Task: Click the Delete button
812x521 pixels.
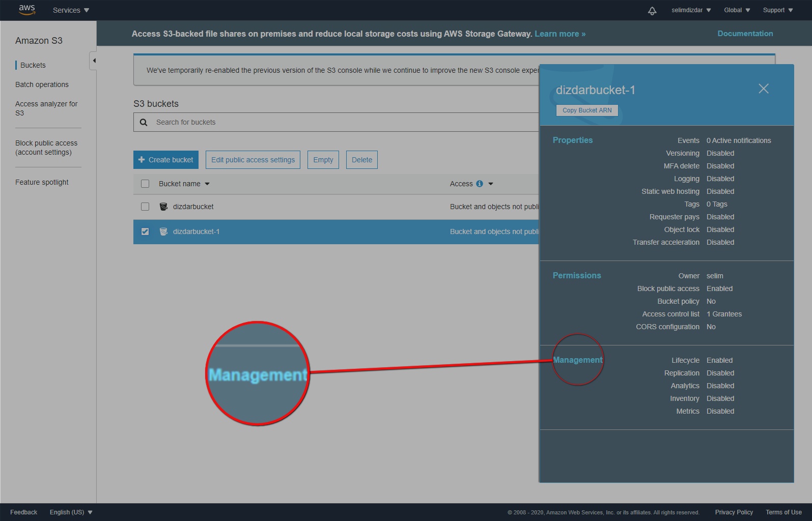Action: point(362,160)
